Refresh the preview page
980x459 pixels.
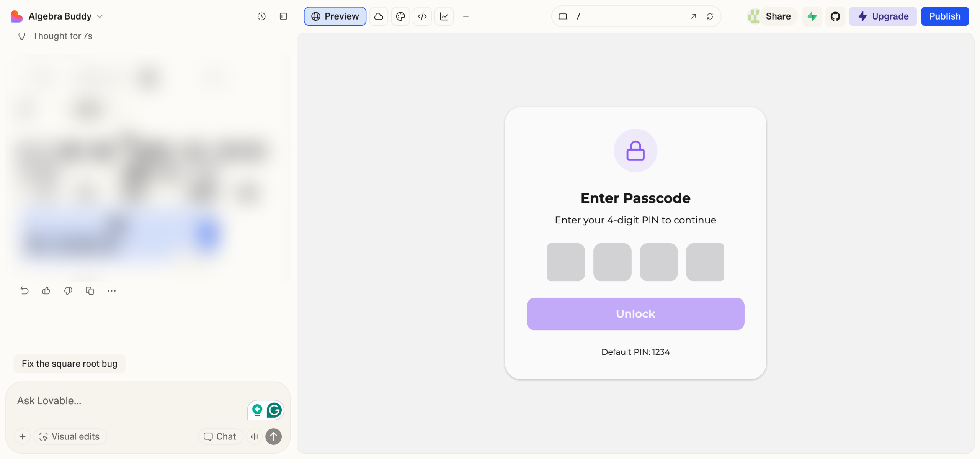tap(710, 16)
